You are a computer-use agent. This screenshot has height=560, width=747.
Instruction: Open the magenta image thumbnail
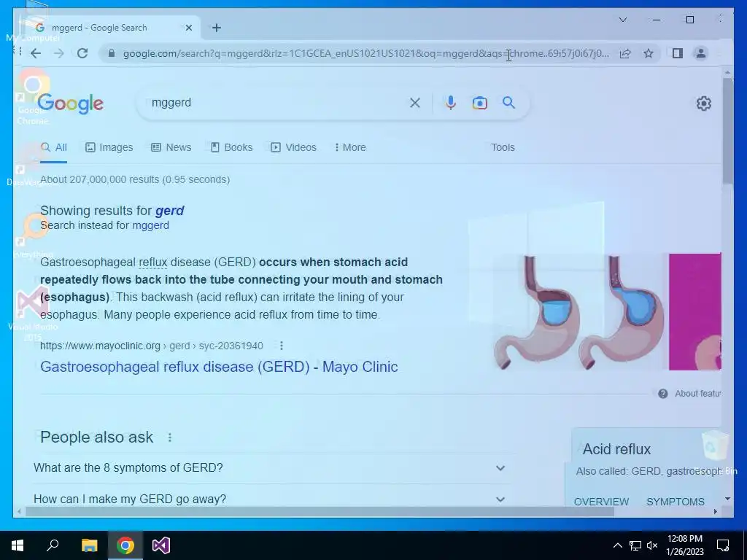[x=694, y=312]
